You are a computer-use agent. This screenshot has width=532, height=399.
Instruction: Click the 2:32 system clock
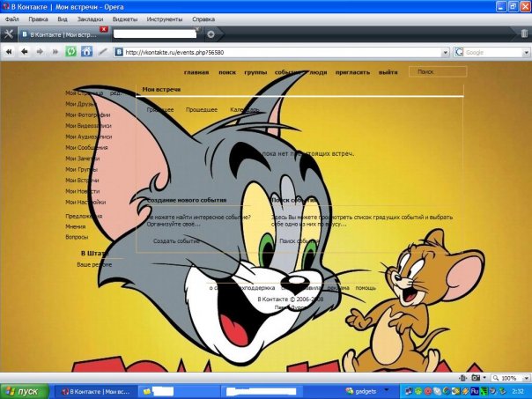(518, 391)
